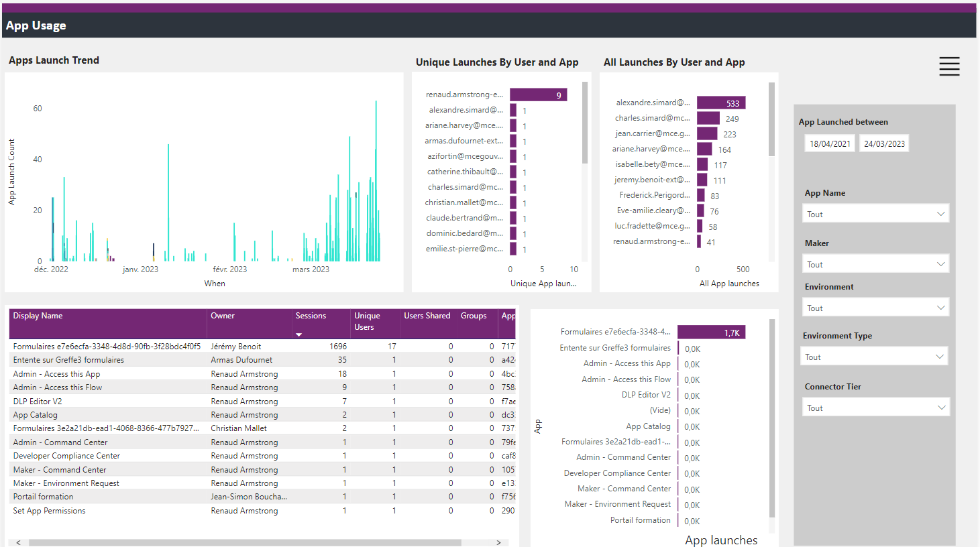Click Frederick.Perigord label in All Launches chart
The width and height of the screenshot is (980, 547).
[x=655, y=195]
